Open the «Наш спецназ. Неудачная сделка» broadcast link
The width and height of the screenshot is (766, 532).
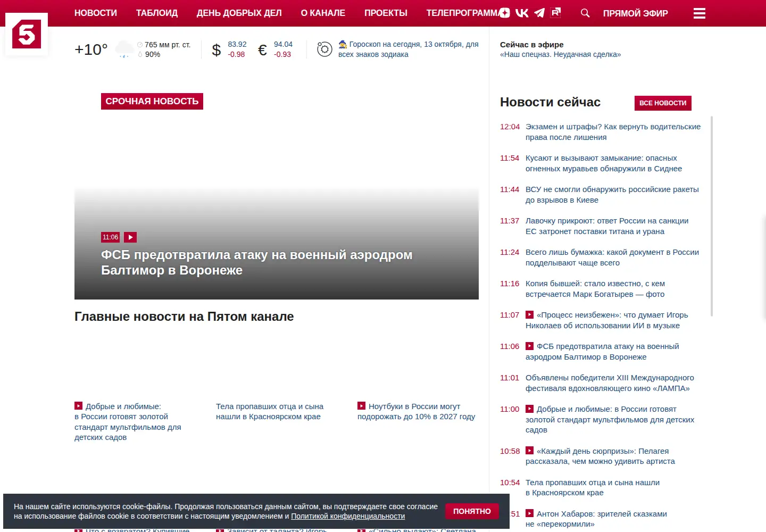point(560,54)
